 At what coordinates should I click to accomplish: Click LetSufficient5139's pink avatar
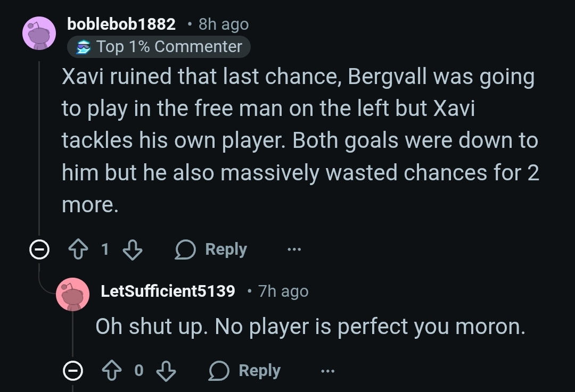(72, 294)
